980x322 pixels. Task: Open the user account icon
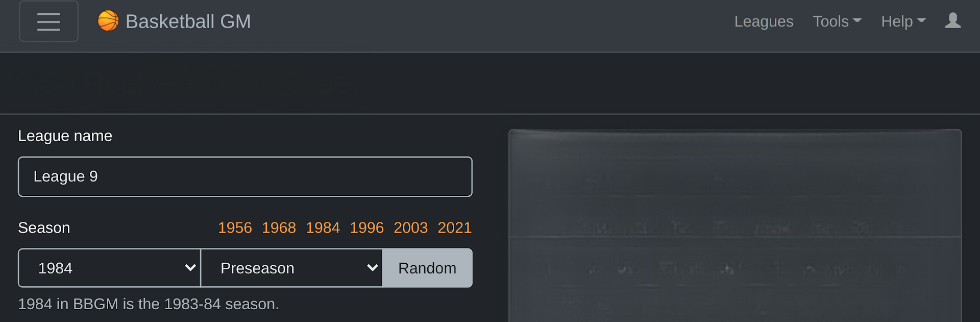(x=952, y=21)
